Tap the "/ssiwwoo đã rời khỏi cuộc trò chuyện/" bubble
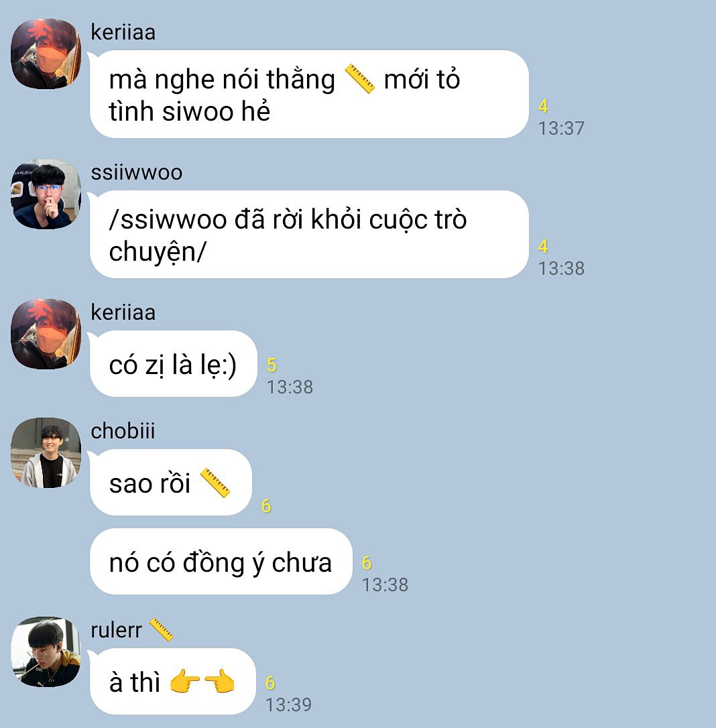 (309, 235)
